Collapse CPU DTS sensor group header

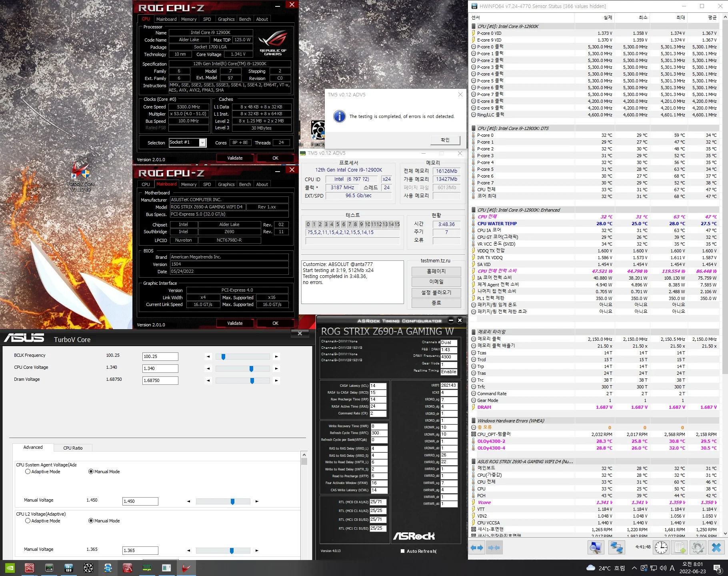pos(474,128)
